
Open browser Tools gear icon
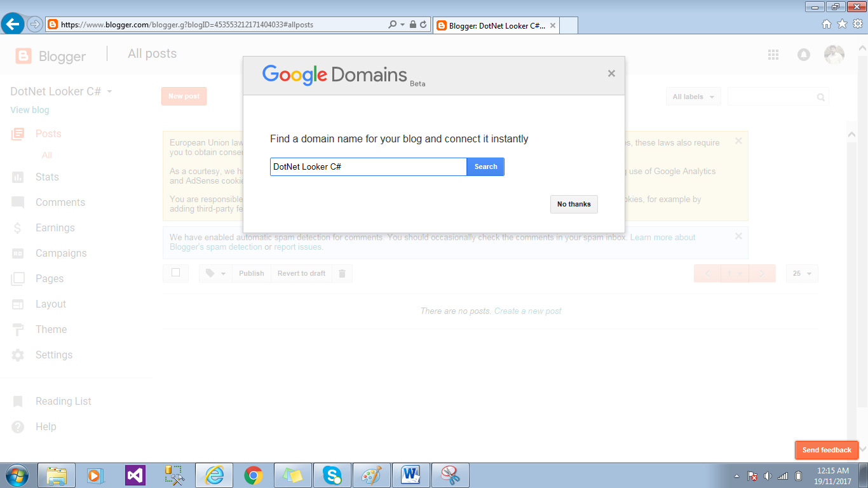click(857, 24)
